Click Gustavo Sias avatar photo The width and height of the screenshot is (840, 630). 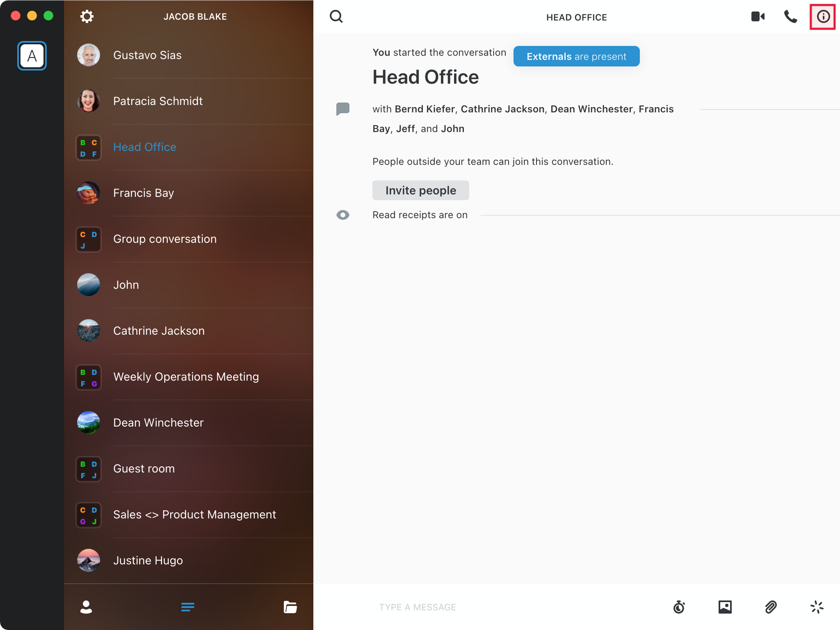pos(89,55)
